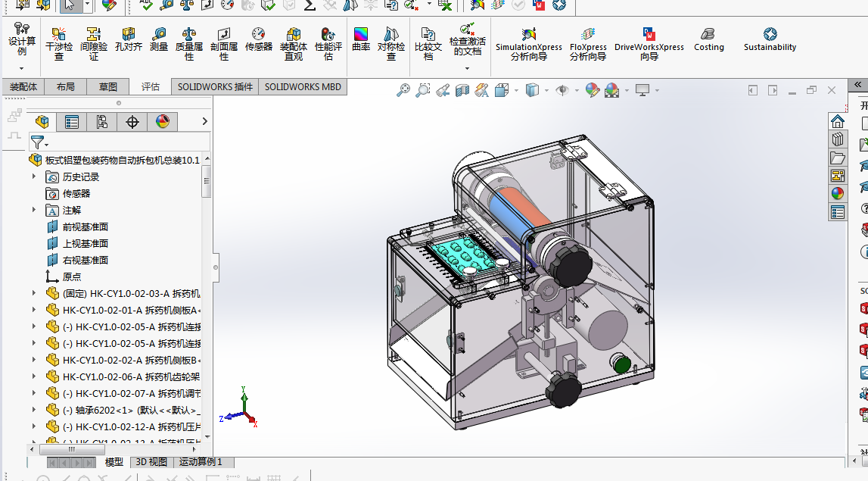Open the Sustainability tool

[770, 39]
